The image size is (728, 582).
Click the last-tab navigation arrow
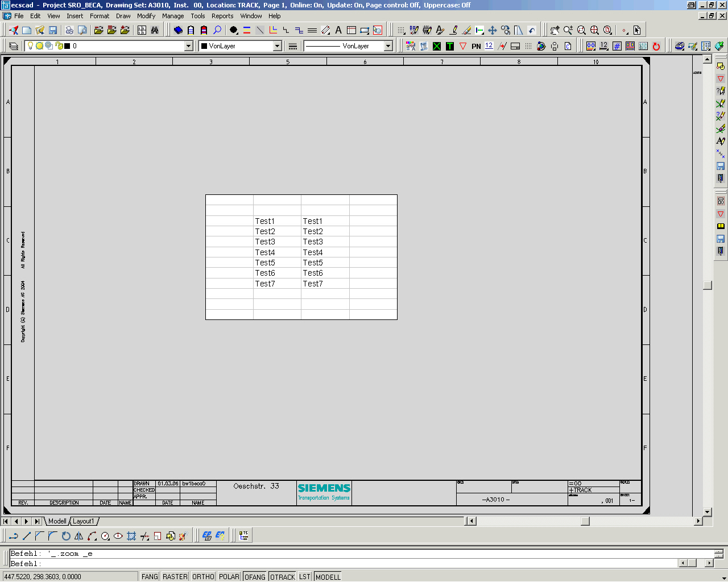click(x=36, y=521)
